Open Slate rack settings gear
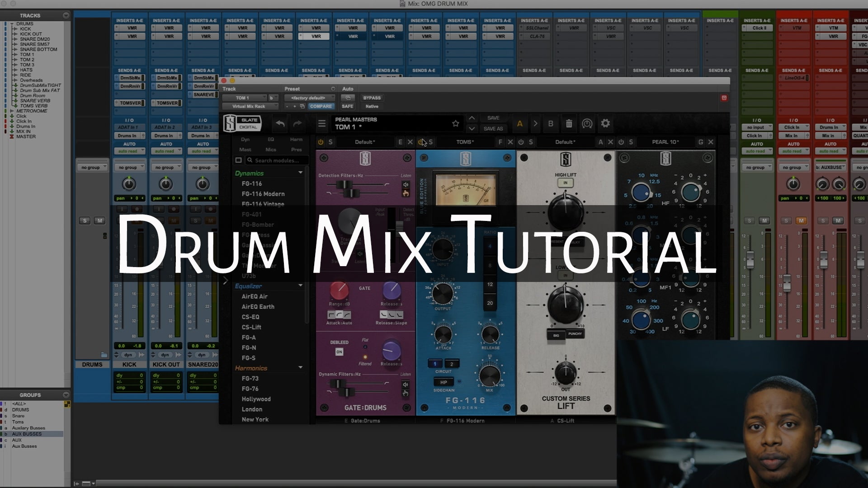Viewport: 868px width, 488px height. click(x=605, y=123)
